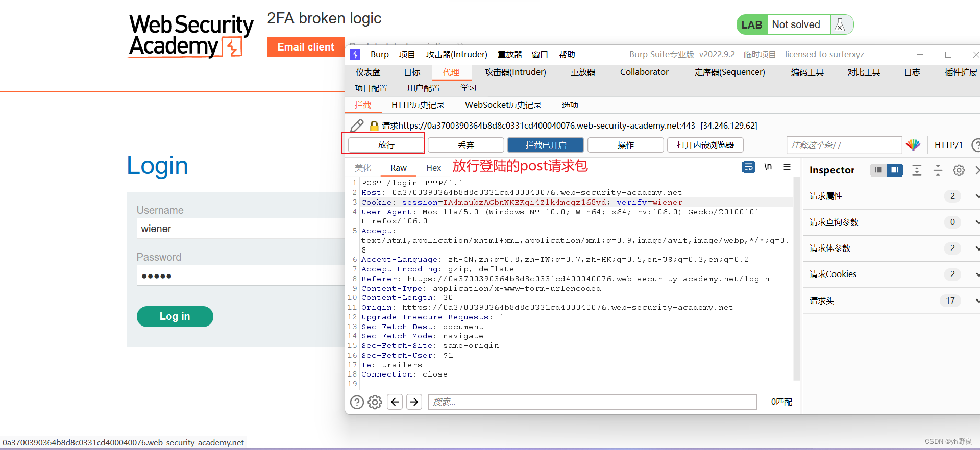Viewport: 980px width, 450px height.
Task: Open the request editor hamburger menu
Action: point(787,167)
